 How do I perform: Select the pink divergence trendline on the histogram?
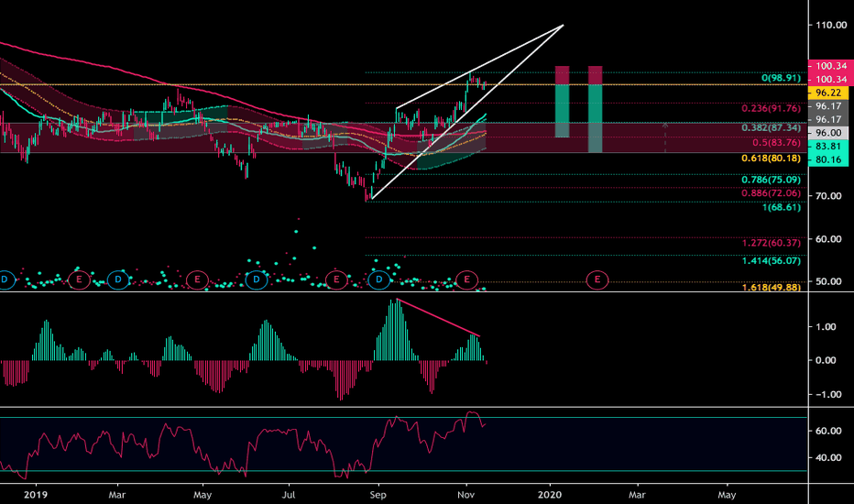coord(438,317)
